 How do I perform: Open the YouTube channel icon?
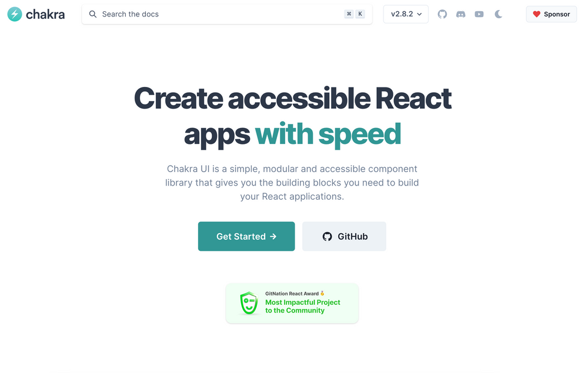(x=479, y=14)
